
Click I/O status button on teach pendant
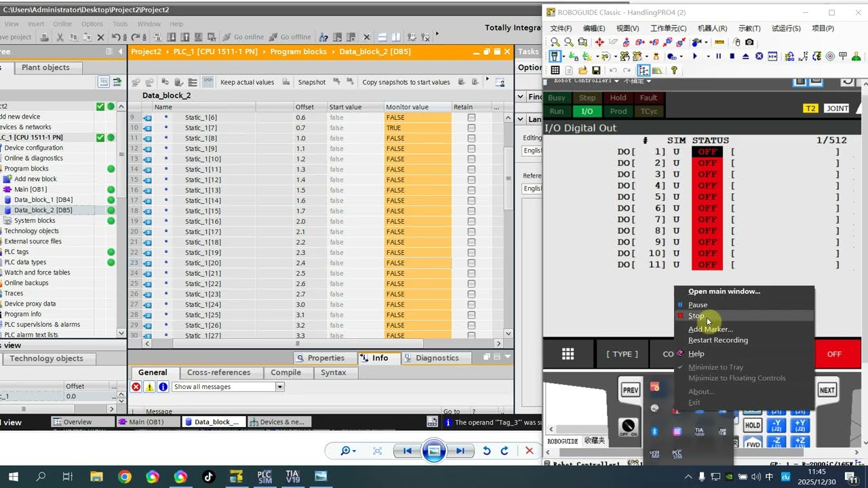click(x=587, y=111)
